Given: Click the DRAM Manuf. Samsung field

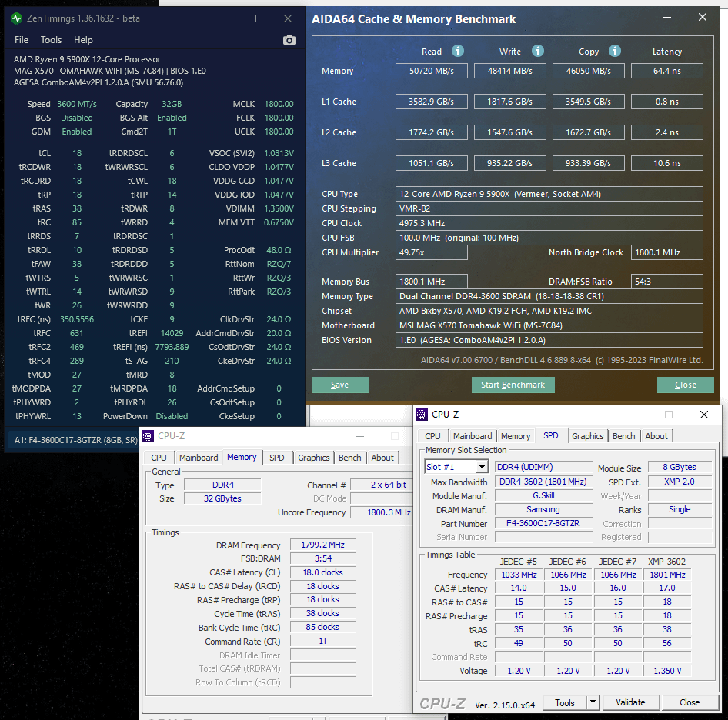Looking at the screenshot, I should [x=543, y=509].
